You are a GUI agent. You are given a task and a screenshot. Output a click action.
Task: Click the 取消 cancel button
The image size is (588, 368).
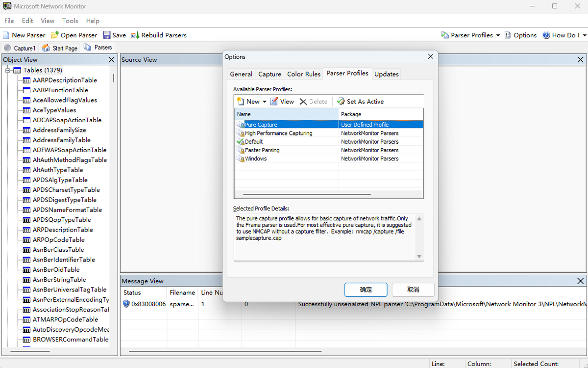(x=413, y=289)
